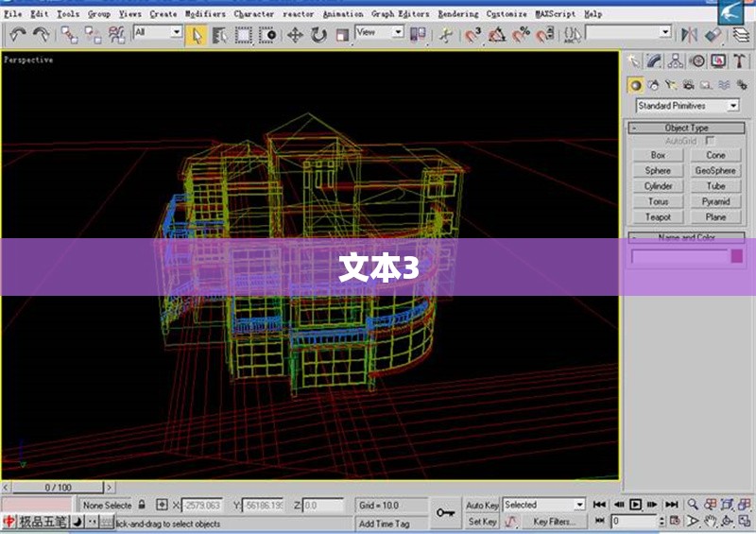This screenshot has height=534, width=756.
Task: Open the Hierarchy command panel tab
Action: (676, 61)
